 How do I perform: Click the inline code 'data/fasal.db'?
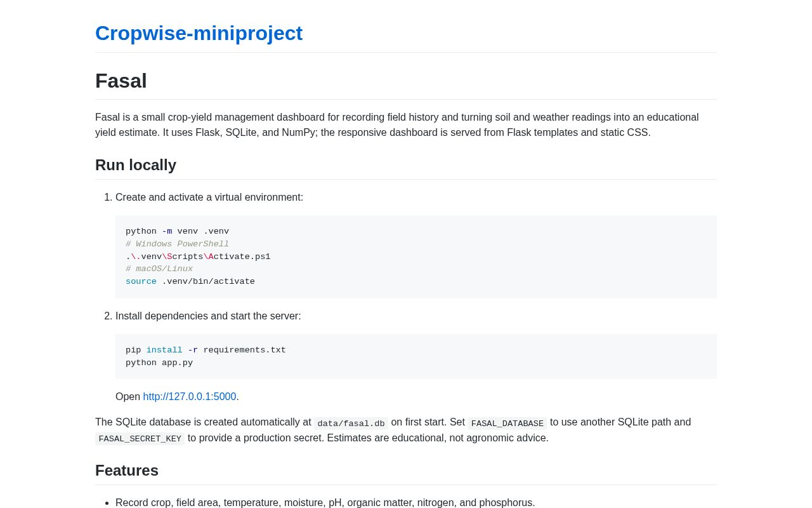tap(351, 424)
